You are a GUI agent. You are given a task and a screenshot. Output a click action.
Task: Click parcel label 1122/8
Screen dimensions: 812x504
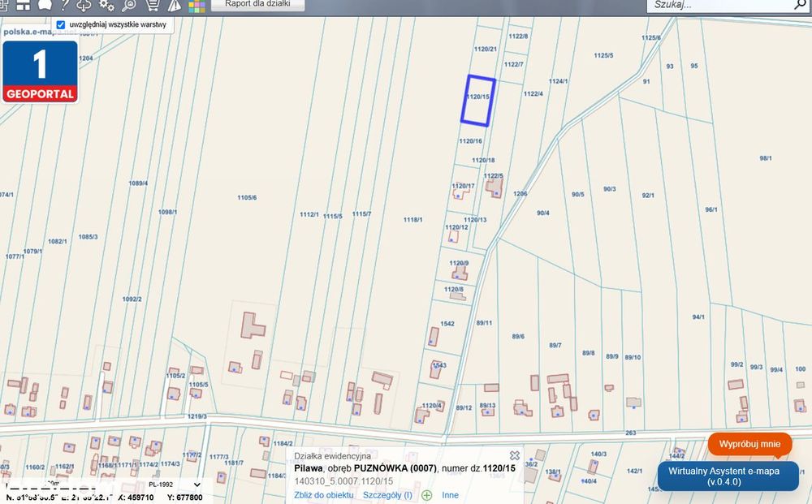[518, 37]
